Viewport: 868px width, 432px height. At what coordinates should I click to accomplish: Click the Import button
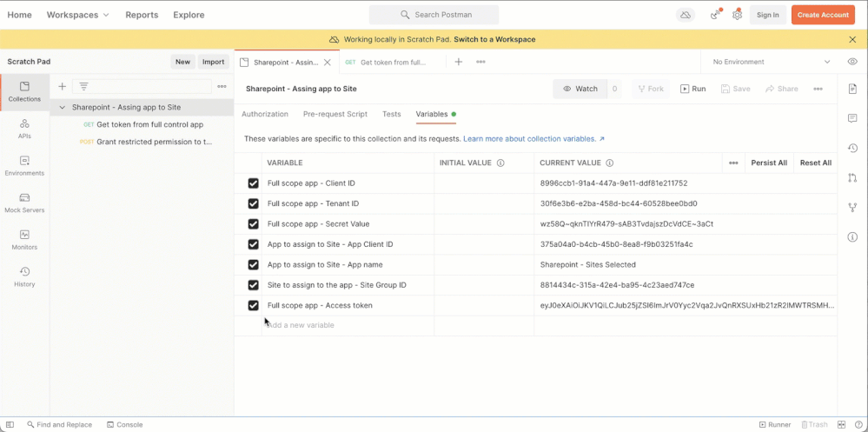coord(213,62)
